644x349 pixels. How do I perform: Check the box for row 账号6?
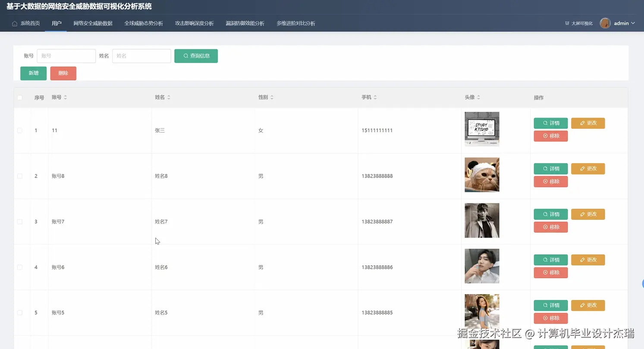tap(20, 267)
